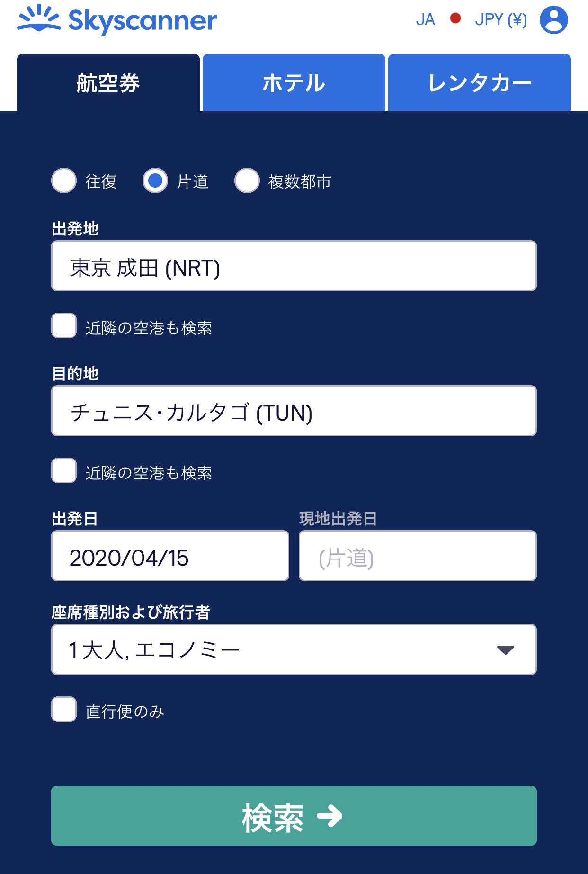This screenshot has width=588, height=874.
Task: Open the JA language selector
Action: pyautogui.click(x=425, y=20)
